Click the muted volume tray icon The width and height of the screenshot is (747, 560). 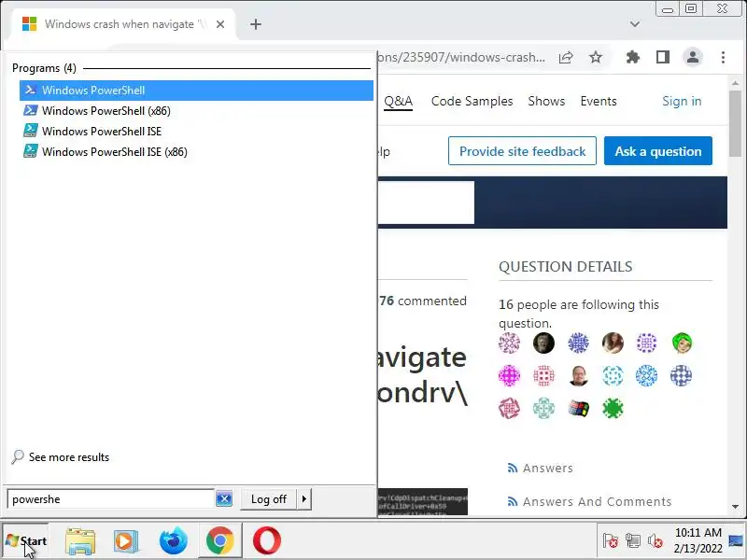click(x=655, y=541)
